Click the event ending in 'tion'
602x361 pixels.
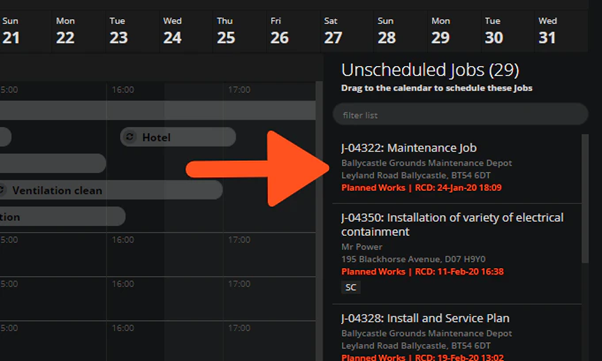63,217
